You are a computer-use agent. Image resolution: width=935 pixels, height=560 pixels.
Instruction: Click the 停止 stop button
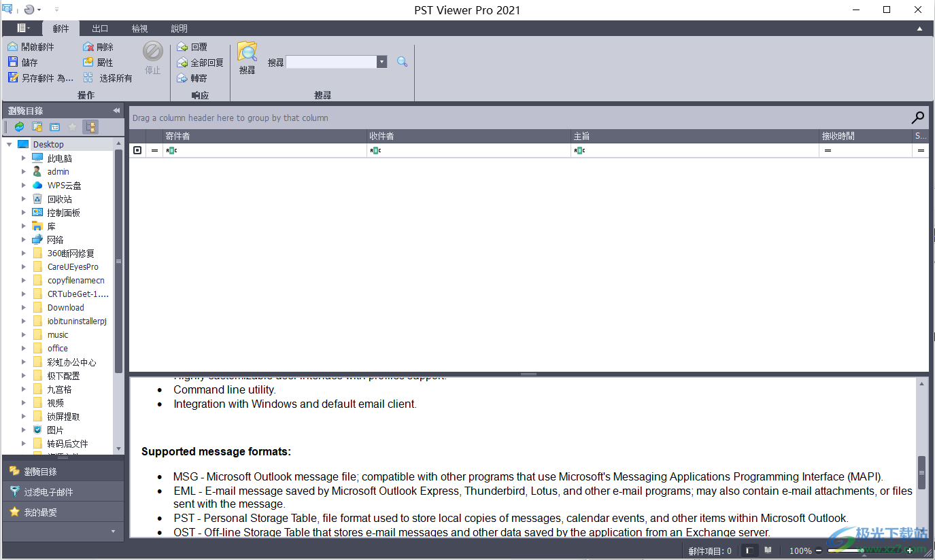point(153,58)
